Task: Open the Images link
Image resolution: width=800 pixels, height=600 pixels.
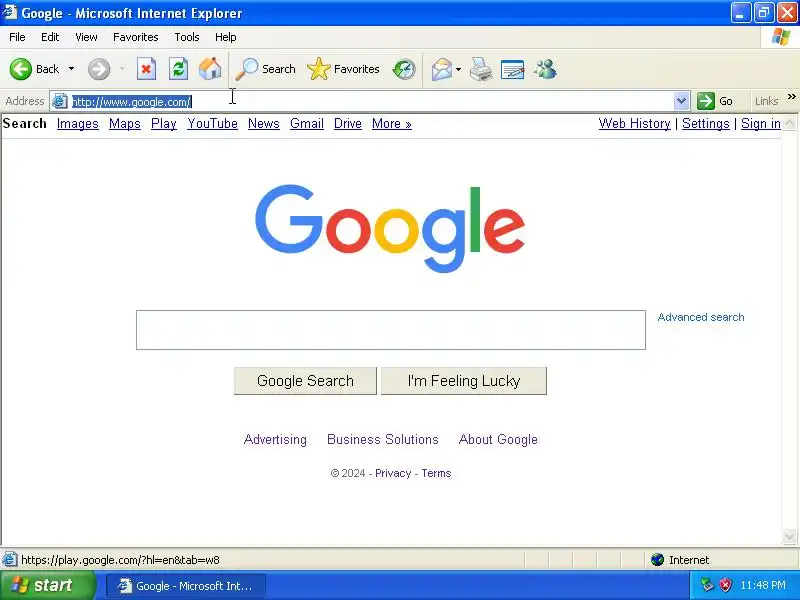Action: click(78, 123)
